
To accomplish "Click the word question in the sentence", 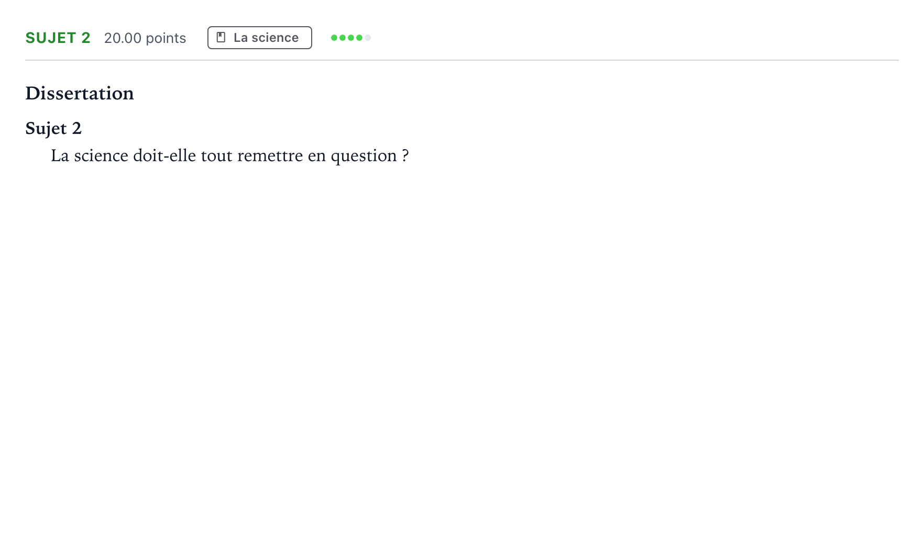I will (x=364, y=156).
